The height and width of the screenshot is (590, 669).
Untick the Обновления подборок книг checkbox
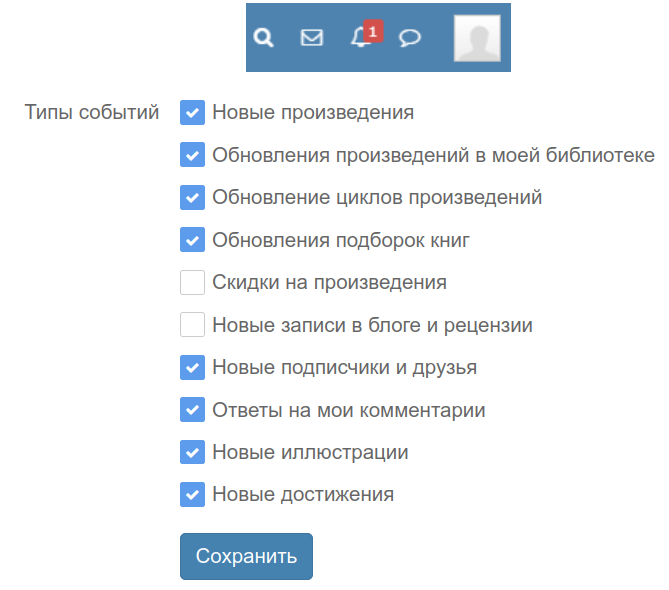click(x=193, y=240)
